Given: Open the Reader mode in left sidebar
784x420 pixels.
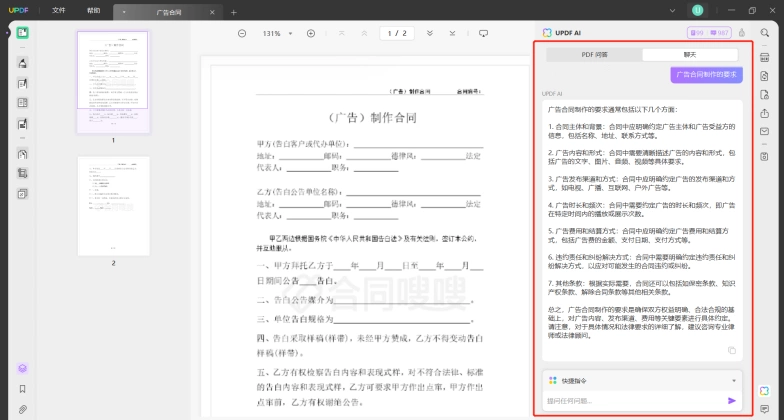Looking at the screenshot, I should (22, 33).
